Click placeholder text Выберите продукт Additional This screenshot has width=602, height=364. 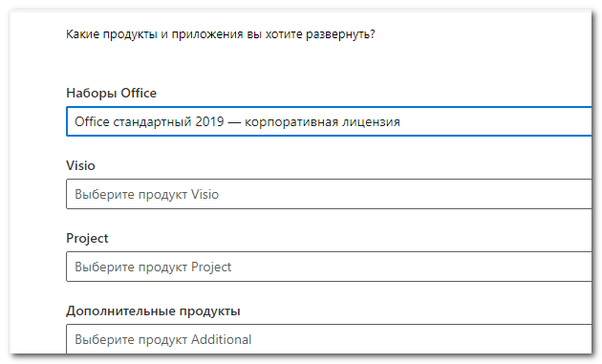pos(162,339)
